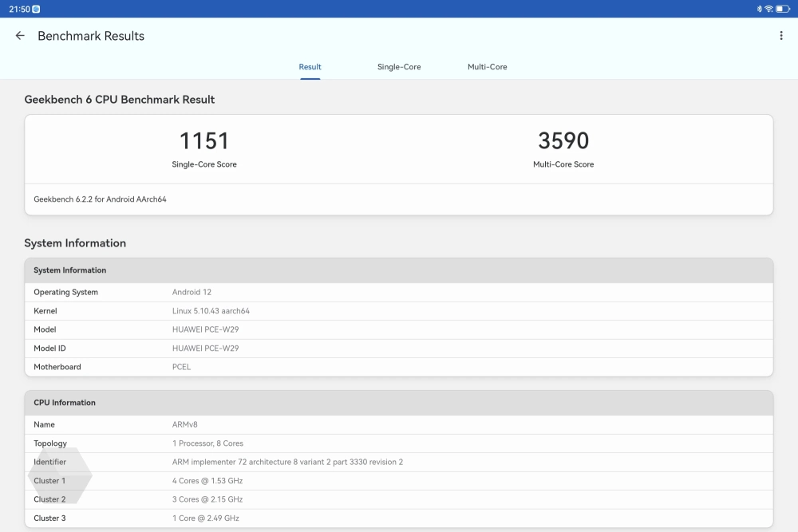Tap the 1151 Single-Core Score

coord(204,141)
